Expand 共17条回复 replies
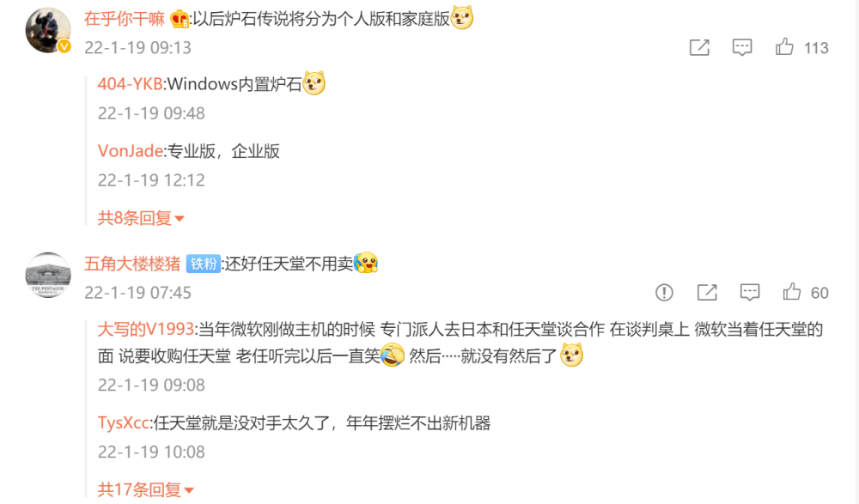The height and width of the screenshot is (504, 859). [x=146, y=489]
